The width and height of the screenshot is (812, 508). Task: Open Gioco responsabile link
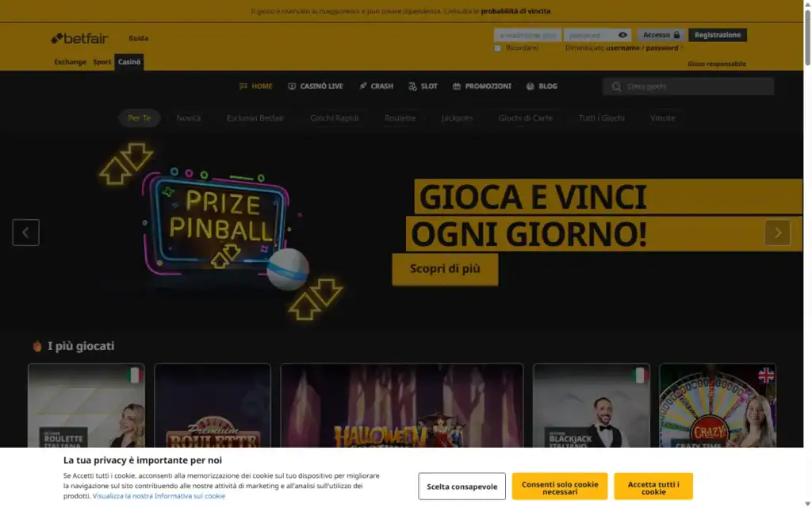tap(717, 63)
